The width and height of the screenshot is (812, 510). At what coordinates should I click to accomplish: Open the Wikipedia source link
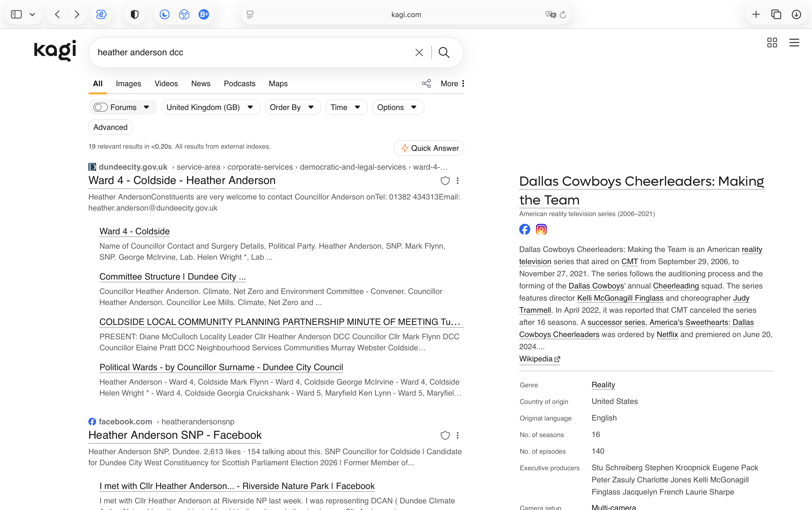[539, 359]
